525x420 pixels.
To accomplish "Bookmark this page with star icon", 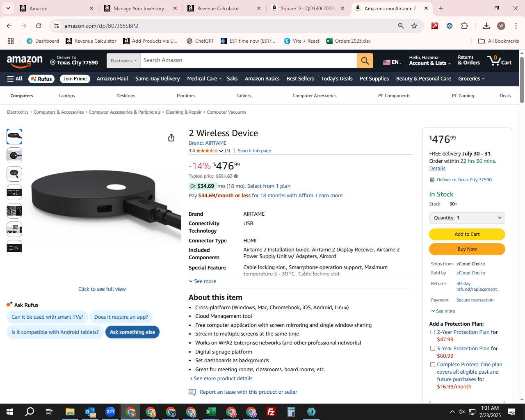I will (414, 26).
